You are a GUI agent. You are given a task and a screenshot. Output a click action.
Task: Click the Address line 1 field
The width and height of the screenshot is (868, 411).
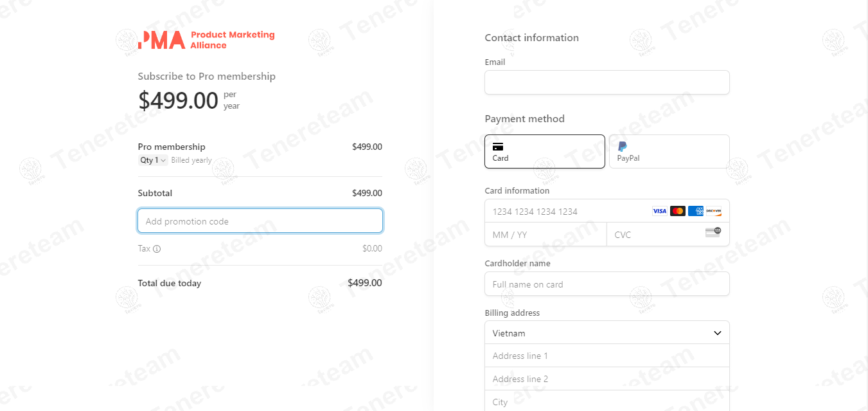607,356
